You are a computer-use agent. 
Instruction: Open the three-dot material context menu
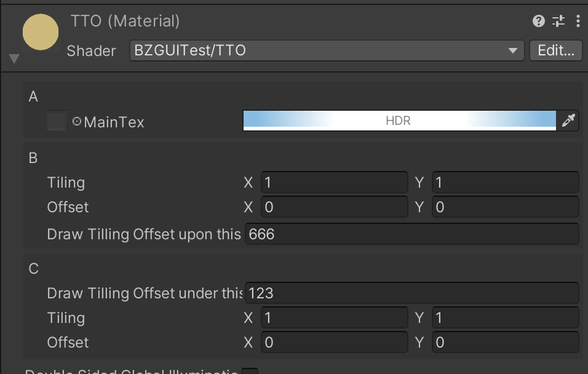pos(578,22)
